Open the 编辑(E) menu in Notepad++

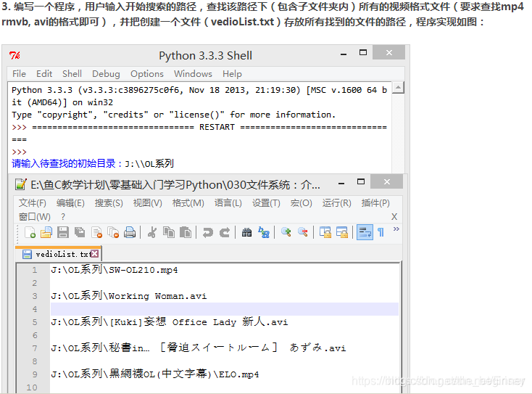tap(70, 203)
